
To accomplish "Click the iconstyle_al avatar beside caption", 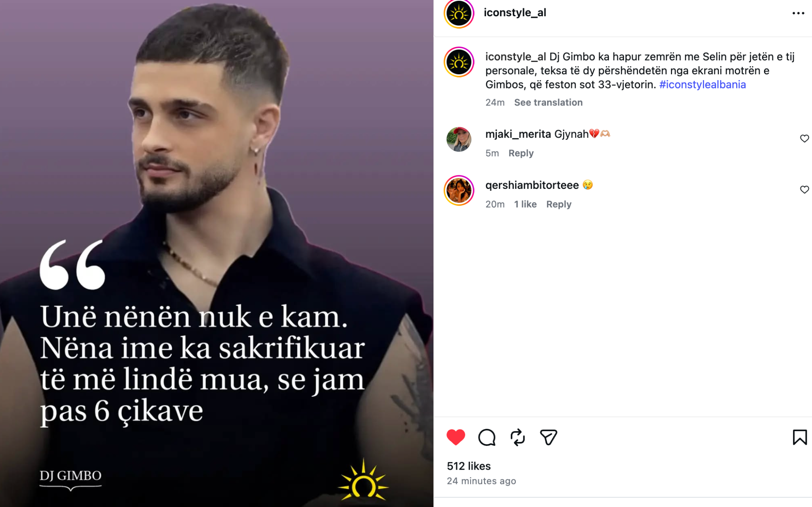I will (459, 62).
